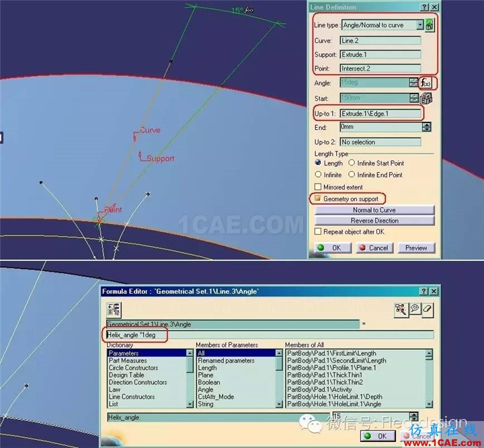Select Renamed parameters in Members list

(x=236, y=361)
